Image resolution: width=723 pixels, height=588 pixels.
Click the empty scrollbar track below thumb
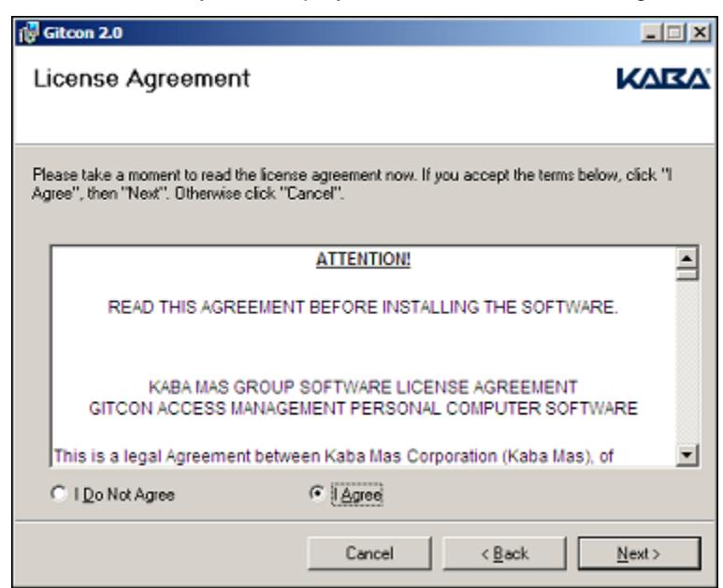click(x=687, y=362)
